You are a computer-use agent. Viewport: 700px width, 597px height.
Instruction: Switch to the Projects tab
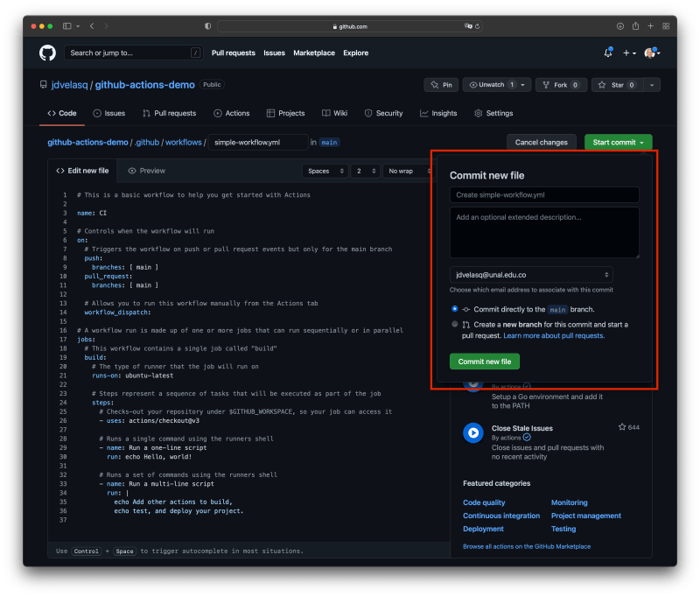(286, 114)
